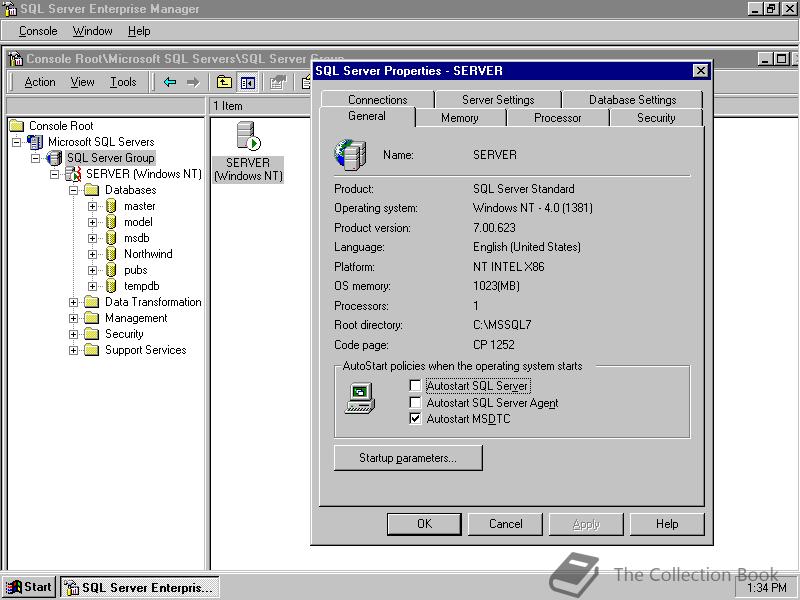
Task: Open the Help menu in menu bar
Action: [x=139, y=31]
